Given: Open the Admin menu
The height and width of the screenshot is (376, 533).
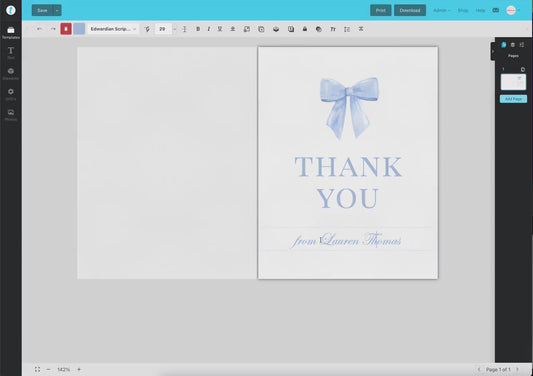Looking at the screenshot, I should (x=442, y=10).
